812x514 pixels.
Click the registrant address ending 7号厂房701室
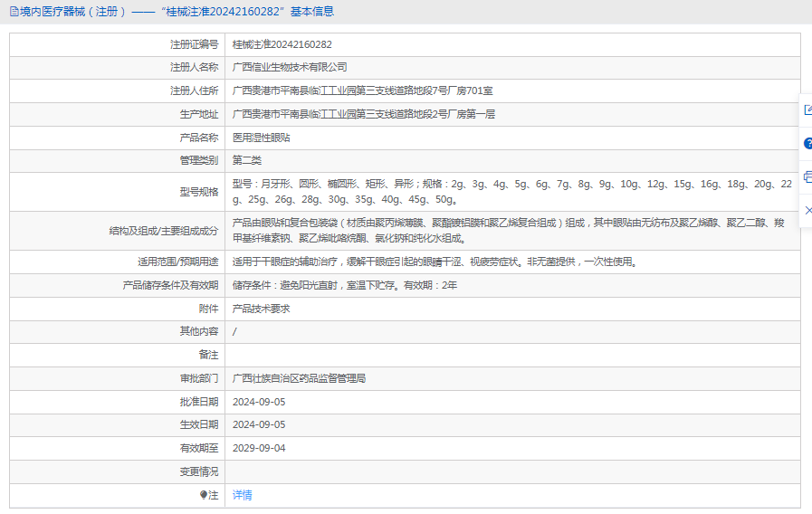pyautogui.click(x=362, y=90)
